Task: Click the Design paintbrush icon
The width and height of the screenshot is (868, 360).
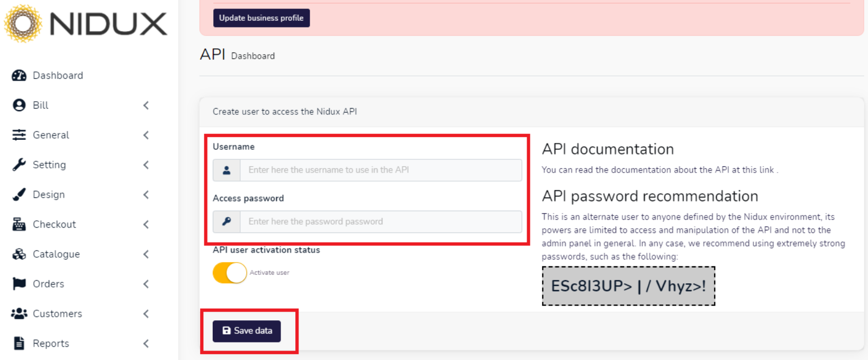Action: click(19, 194)
